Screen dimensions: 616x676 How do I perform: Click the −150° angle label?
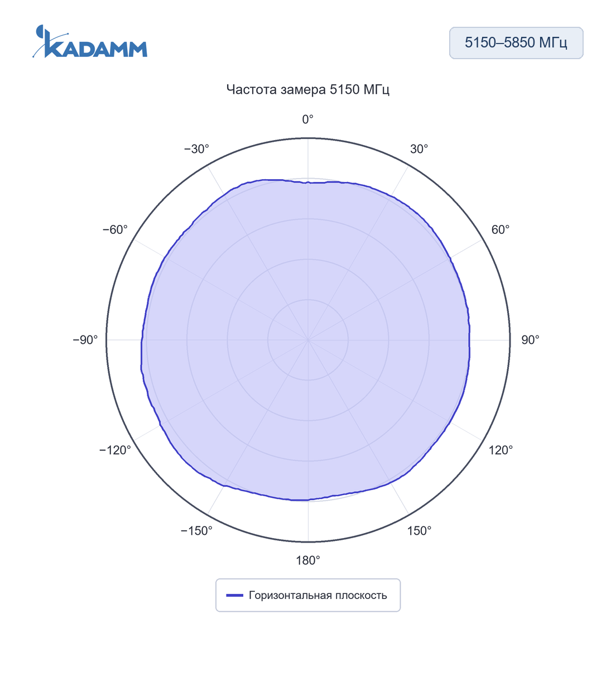196,531
